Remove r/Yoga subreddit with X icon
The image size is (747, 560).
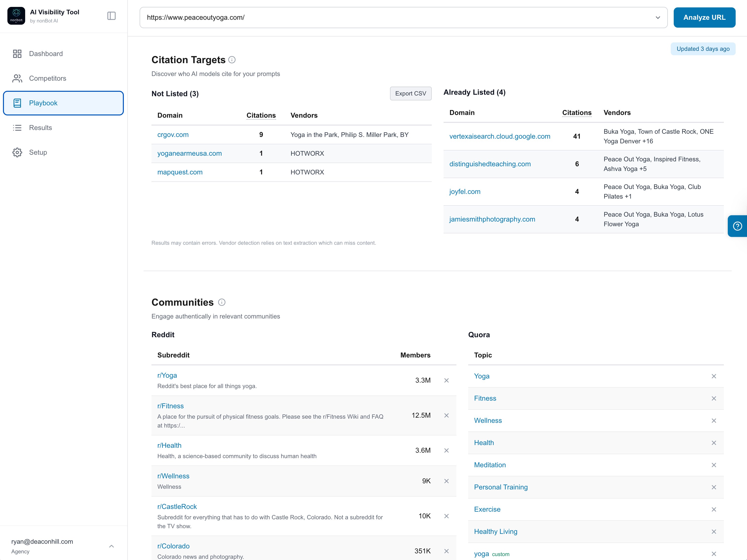click(446, 380)
